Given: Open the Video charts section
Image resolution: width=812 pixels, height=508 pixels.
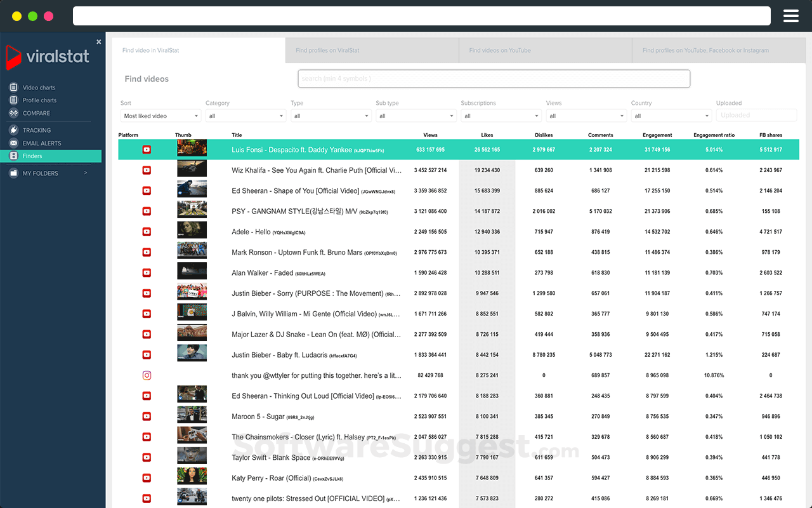Looking at the screenshot, I should (38, 87).
